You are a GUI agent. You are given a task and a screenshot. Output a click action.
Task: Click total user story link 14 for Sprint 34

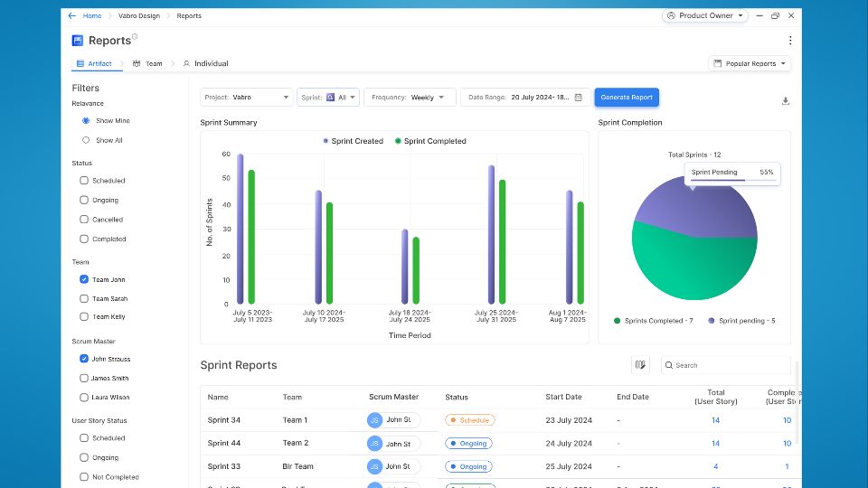tap(715, 420)
